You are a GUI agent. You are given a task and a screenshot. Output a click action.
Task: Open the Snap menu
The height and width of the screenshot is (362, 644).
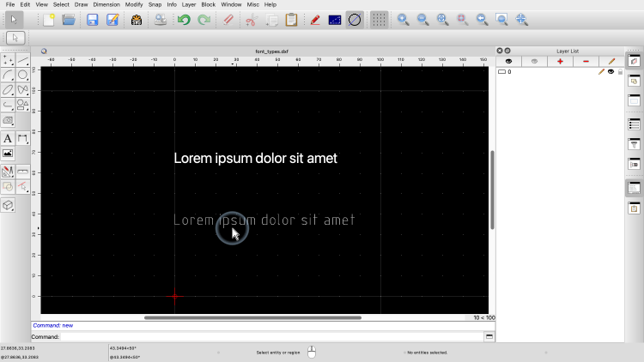(x=155, y=4)
